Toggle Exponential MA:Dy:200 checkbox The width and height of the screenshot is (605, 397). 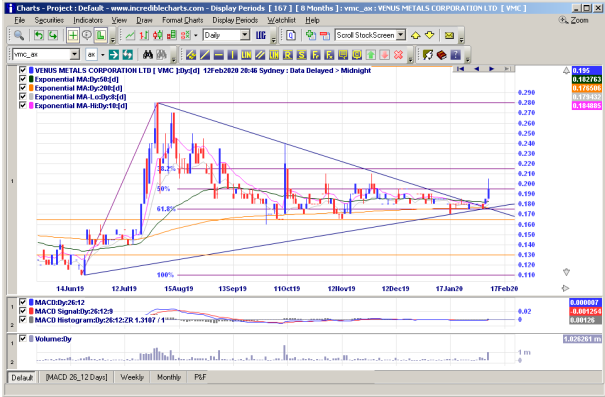(23, 88)
